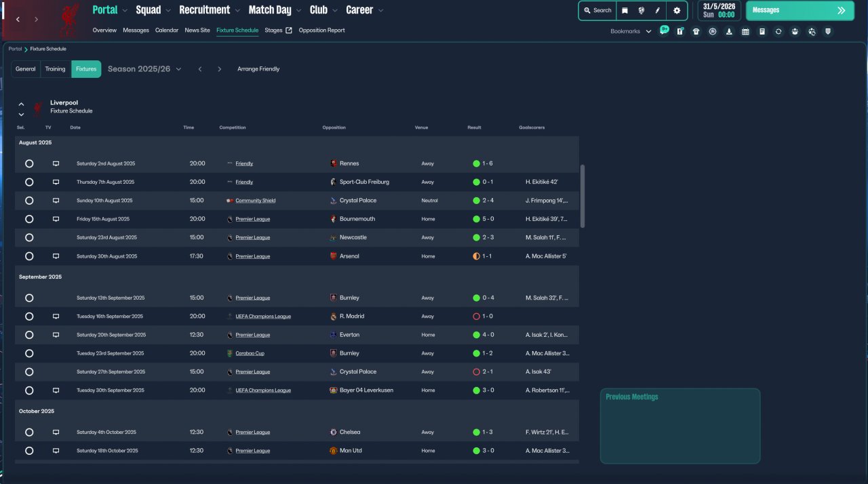Open the world globe icon in the top toolbar
868x484 pixels.
641,11
